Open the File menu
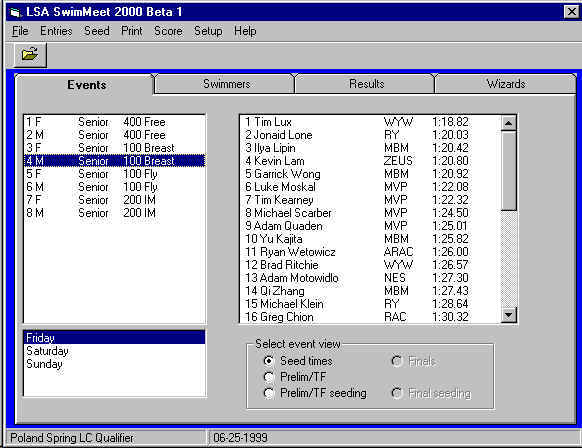Viewport: 582px width, 448px height. click(20, 31)
